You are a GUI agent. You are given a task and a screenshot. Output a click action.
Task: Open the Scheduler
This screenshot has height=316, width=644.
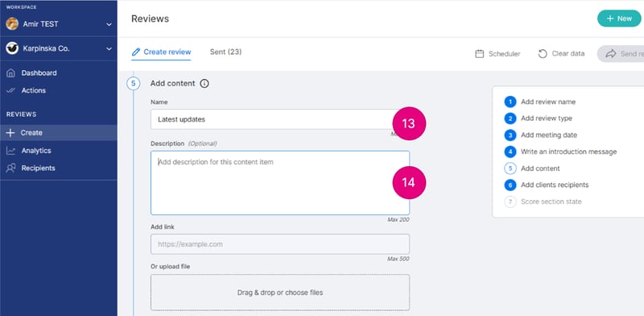[497, 53]
